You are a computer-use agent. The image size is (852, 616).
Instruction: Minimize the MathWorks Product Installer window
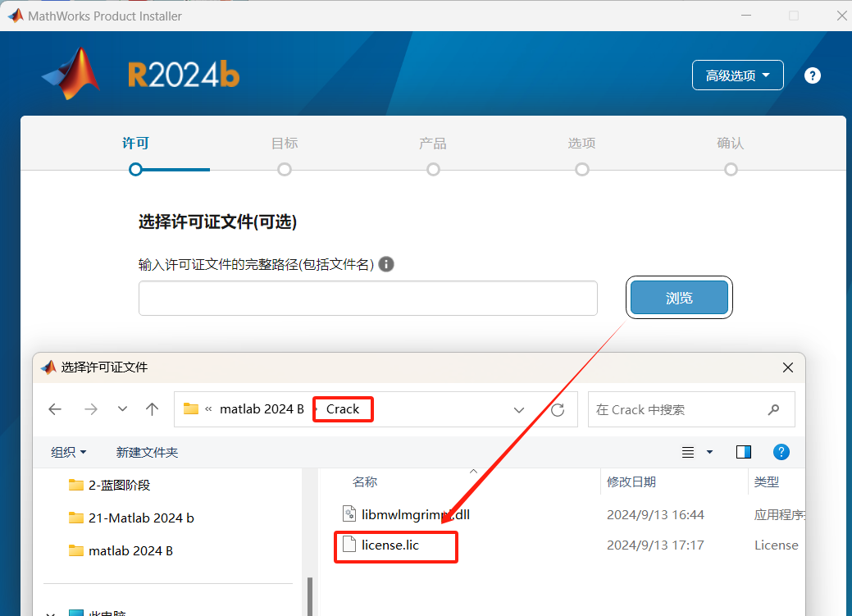pyautogui.click(x=746, y=16)
